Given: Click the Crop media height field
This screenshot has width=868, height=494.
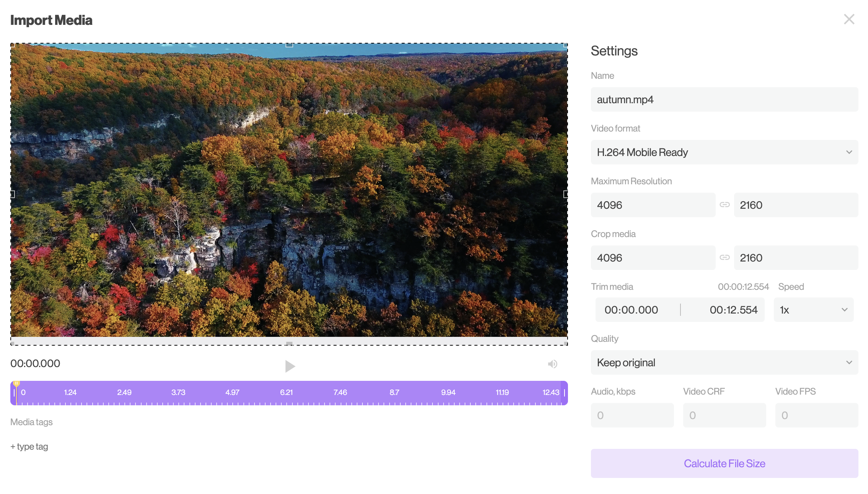Looking at the screenshot, I should coord(796,258).
